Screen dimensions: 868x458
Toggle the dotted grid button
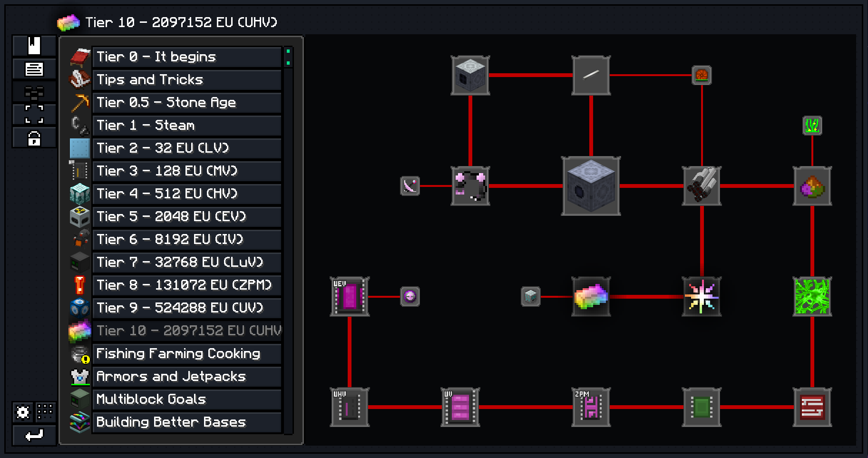(45, 411)
